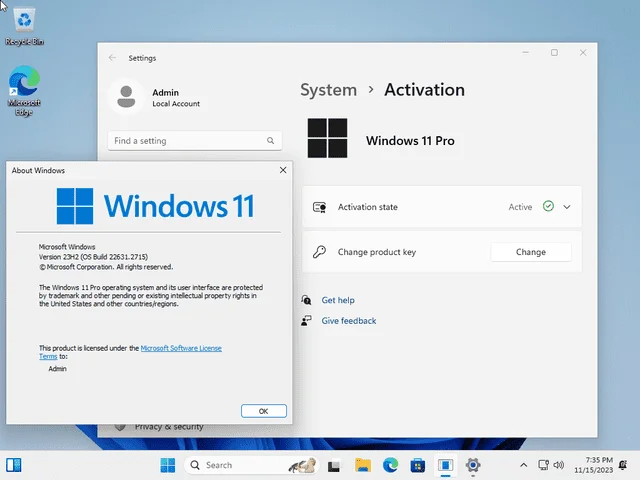The width and height of the screenshot is (640, 480).
Task: Open the Microsoft Software License link
Action: point(181,348)
